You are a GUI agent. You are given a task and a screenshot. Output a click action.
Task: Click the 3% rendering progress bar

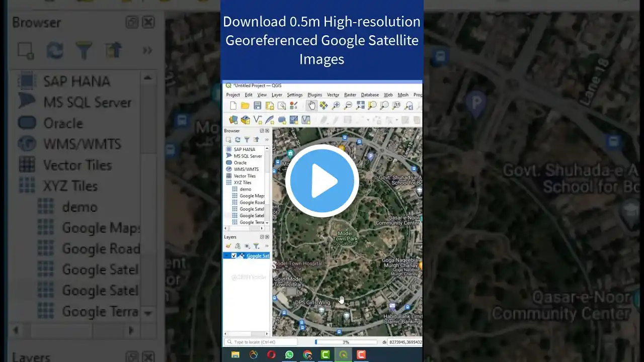click(x=346, y=342)
